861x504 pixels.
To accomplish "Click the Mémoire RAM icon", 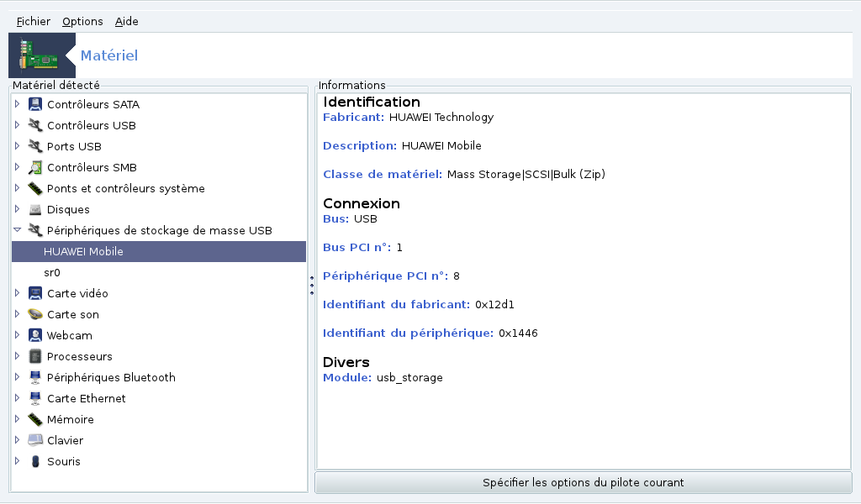I will tap(35, 419).
